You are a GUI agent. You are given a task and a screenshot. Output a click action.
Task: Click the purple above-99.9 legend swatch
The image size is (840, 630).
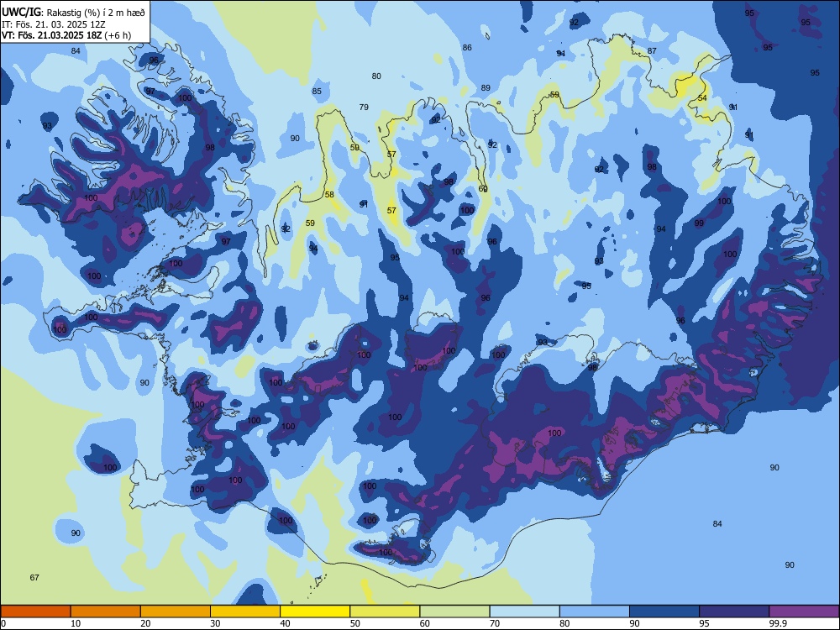pos(804,612)
